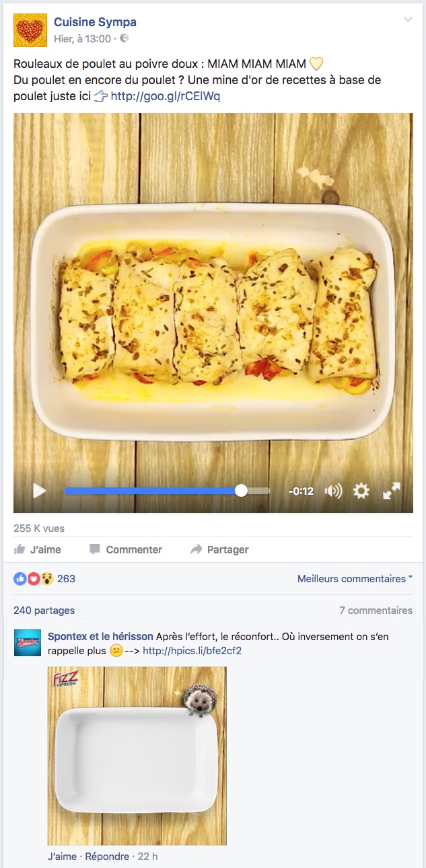Click the Cuisine Sympa heart profile picture

[30, 30]
